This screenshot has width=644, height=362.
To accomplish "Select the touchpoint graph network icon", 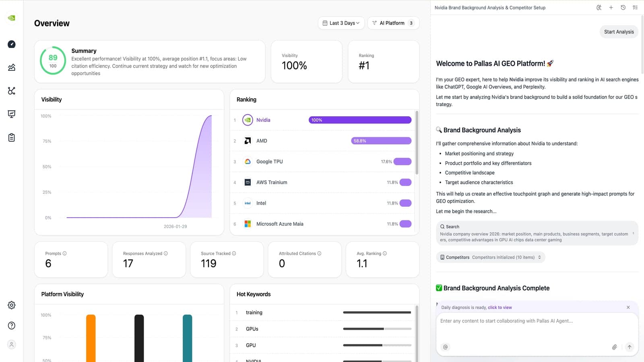I will (11, 91).
